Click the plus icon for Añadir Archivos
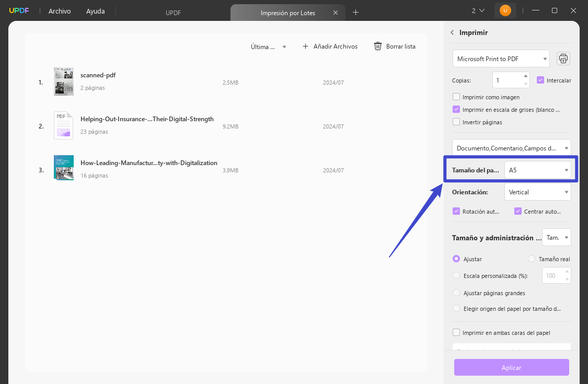This screenshot has height=384, width=588. [x=306, y=46]
